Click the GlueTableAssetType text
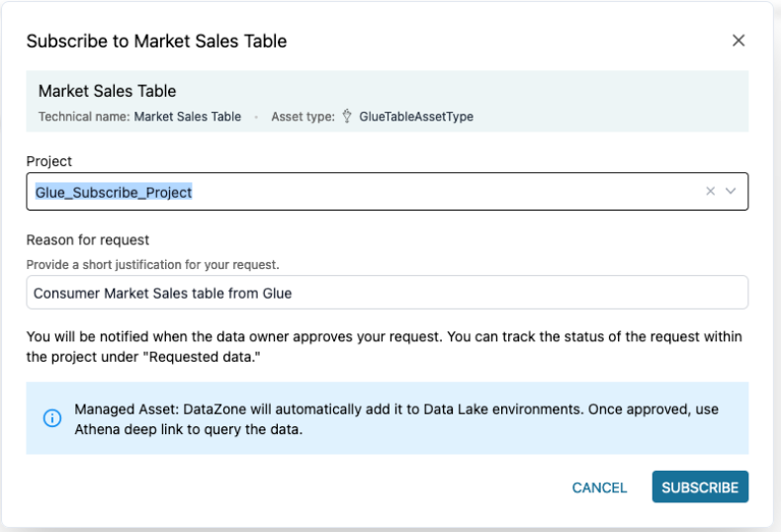The image size is (781, 532). point(416,117)
